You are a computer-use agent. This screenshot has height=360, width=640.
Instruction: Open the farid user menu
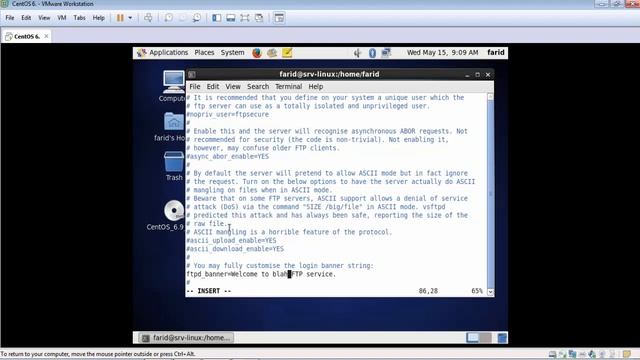coord(496,53)
